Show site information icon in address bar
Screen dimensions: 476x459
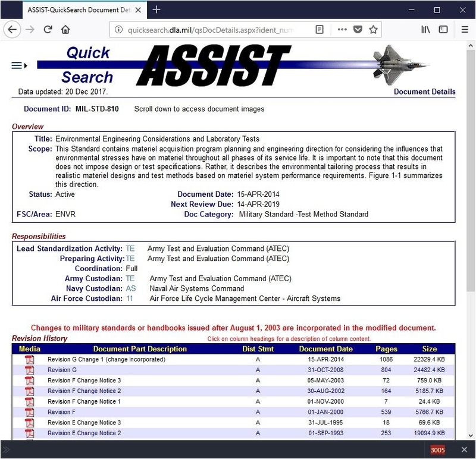coord(118,29)
